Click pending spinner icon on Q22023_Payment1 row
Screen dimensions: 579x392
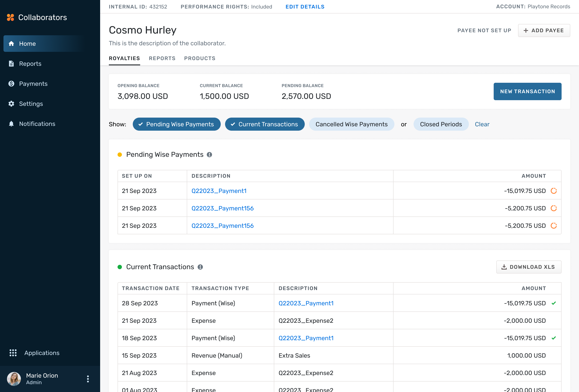(553, 191)
